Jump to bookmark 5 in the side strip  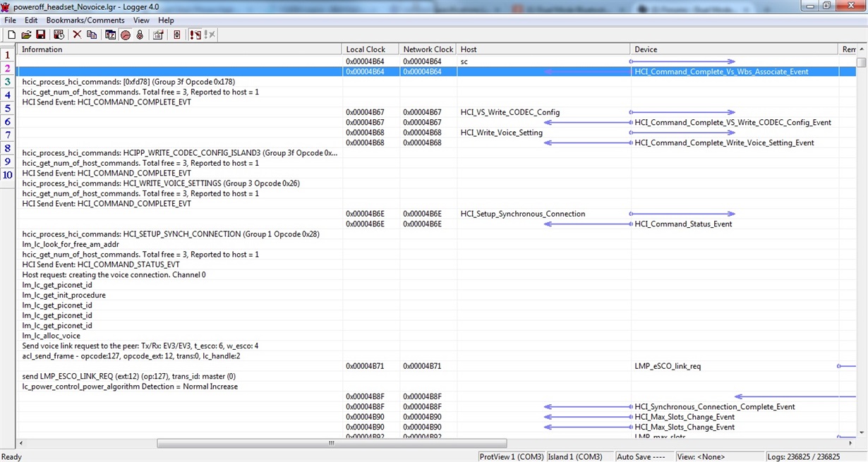coord(8,109)
